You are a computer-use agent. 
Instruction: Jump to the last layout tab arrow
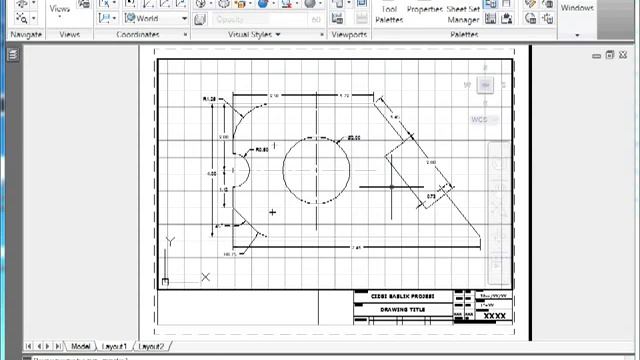58,346
